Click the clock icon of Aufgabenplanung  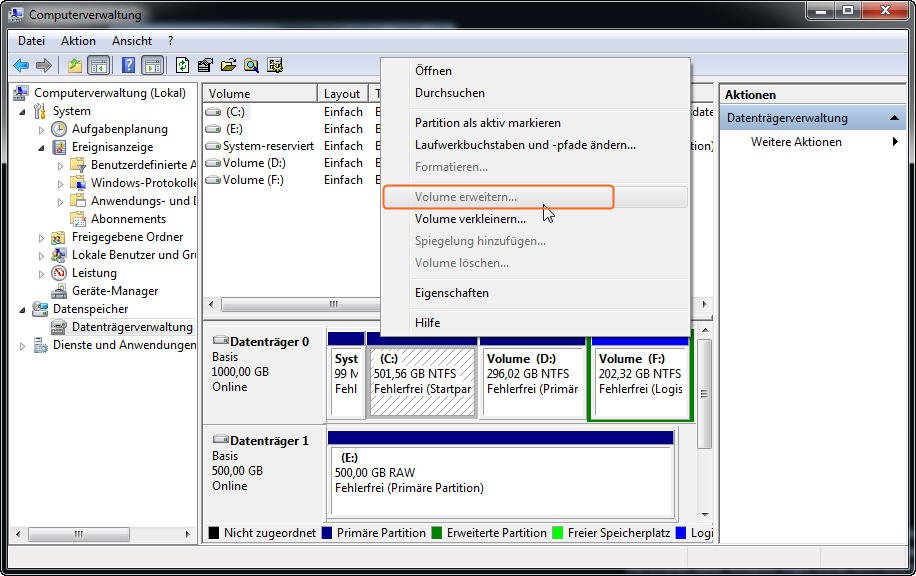pos(59,129)
